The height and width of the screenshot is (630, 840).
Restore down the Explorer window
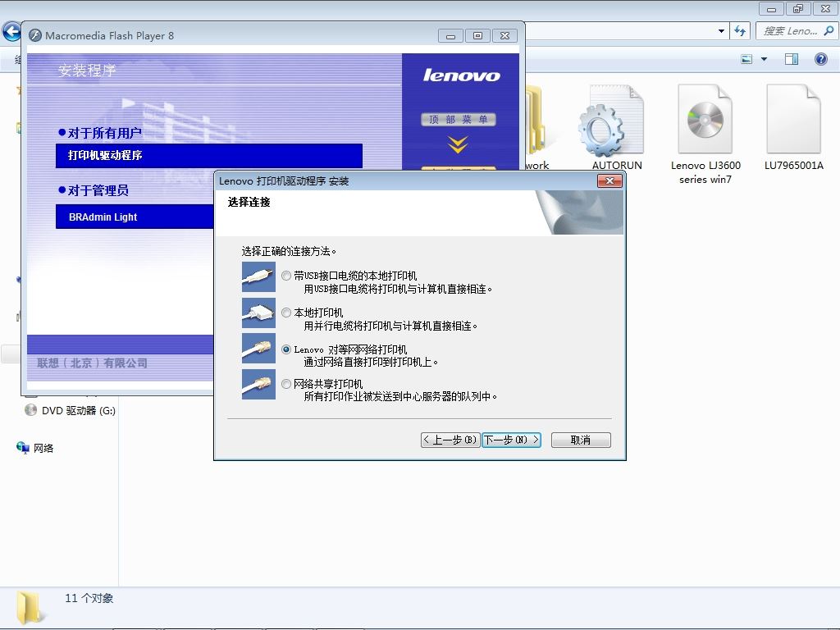(x=798, y=8)
